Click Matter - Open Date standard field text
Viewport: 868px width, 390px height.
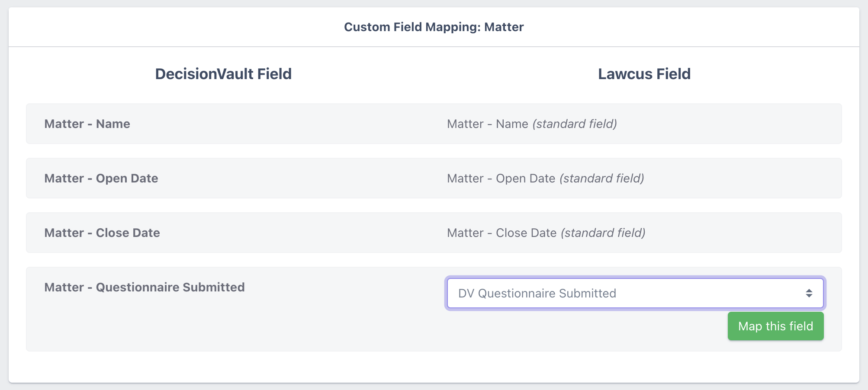[x=545, y=178]
